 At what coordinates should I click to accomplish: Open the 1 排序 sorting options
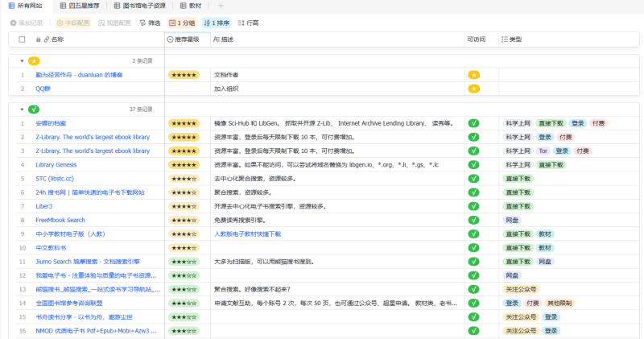point(217,23)
